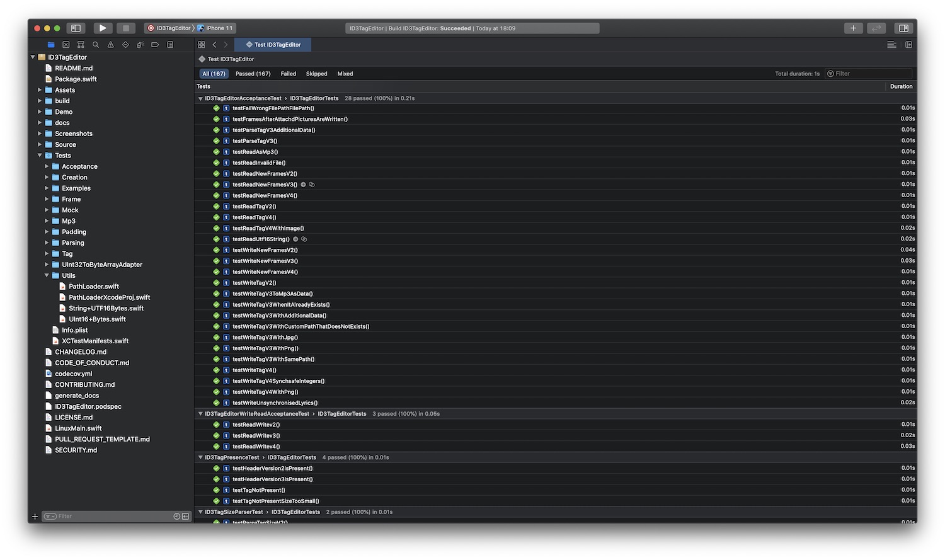The image size is (945, 560).
Task: Click green pass icon beside testParseTagV3()
Action: (216, 141)
